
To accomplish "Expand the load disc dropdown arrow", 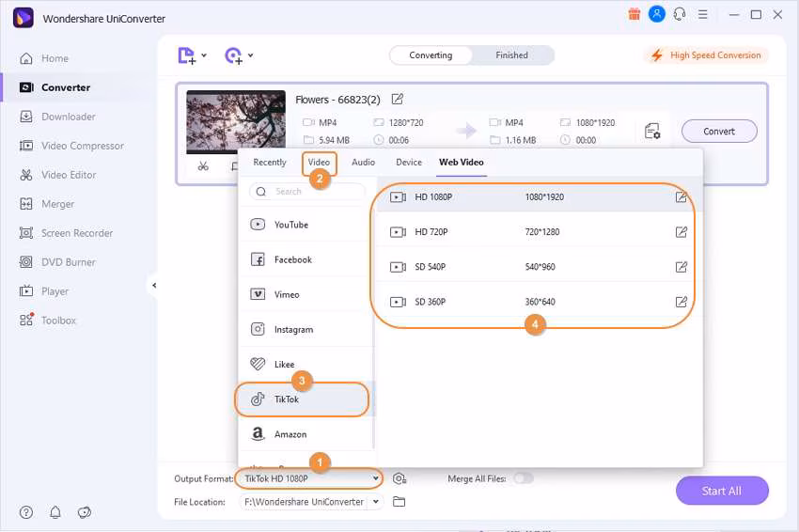I will click(x=250, y=55).
